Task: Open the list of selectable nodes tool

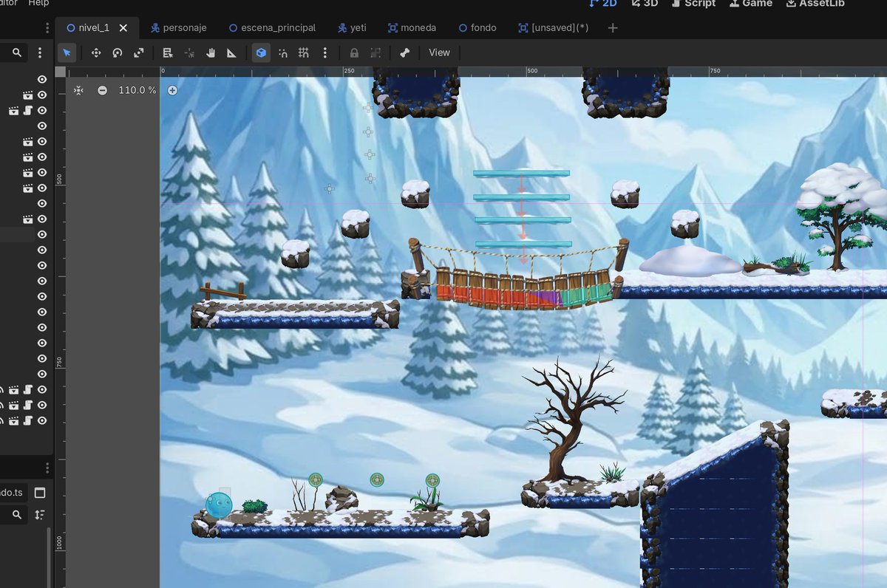Action: 168,52
